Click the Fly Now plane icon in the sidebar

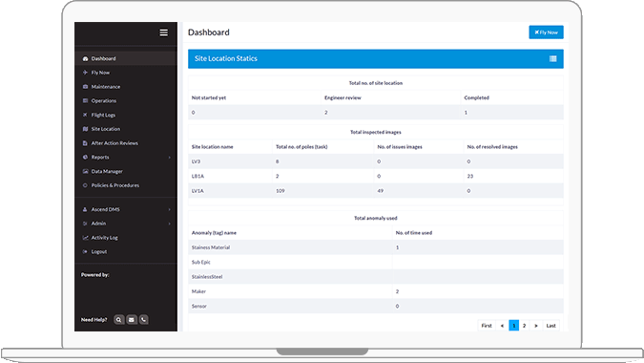pyautogui.click(x=85, y=73)
